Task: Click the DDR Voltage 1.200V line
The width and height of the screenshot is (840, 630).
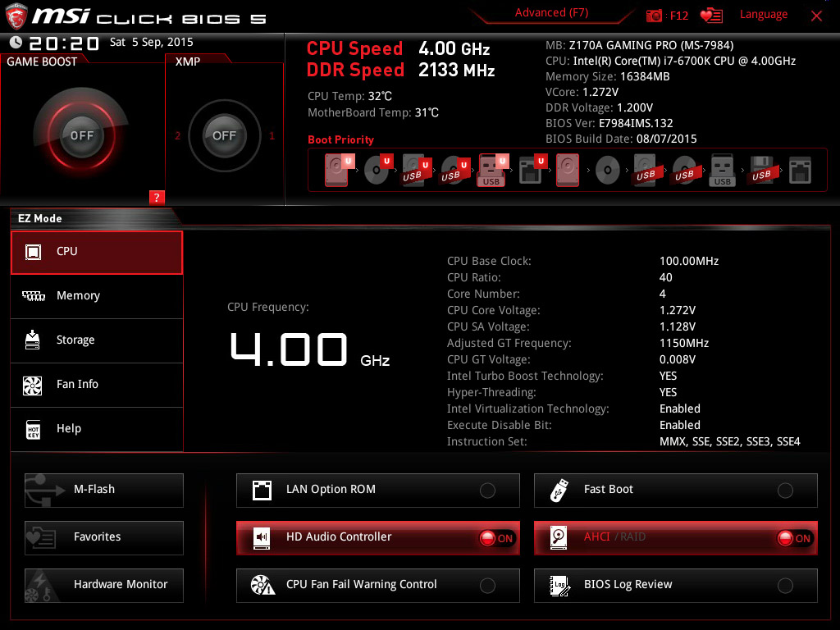Action: [599, 107]
